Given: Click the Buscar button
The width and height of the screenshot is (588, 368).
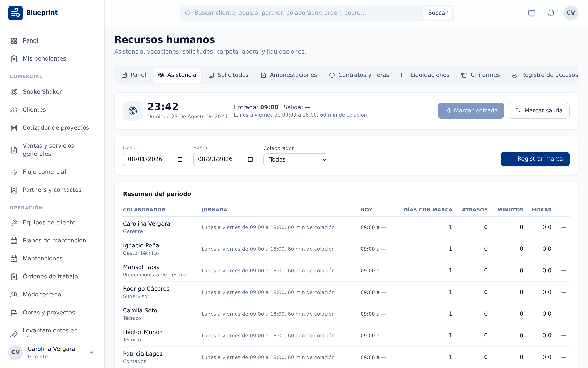Looking at the screenshot, I should click(x=438, y=13).
